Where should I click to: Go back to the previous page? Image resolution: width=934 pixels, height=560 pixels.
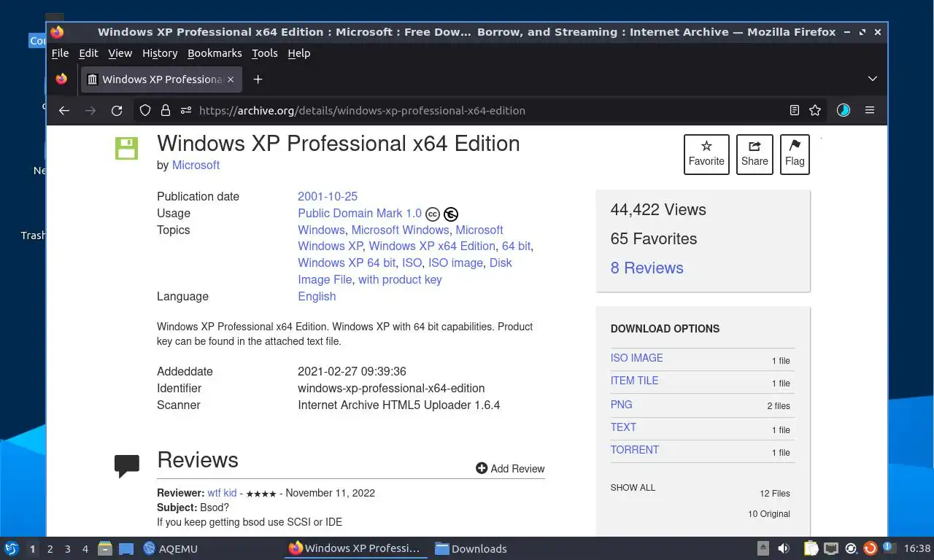click(64, 111)
